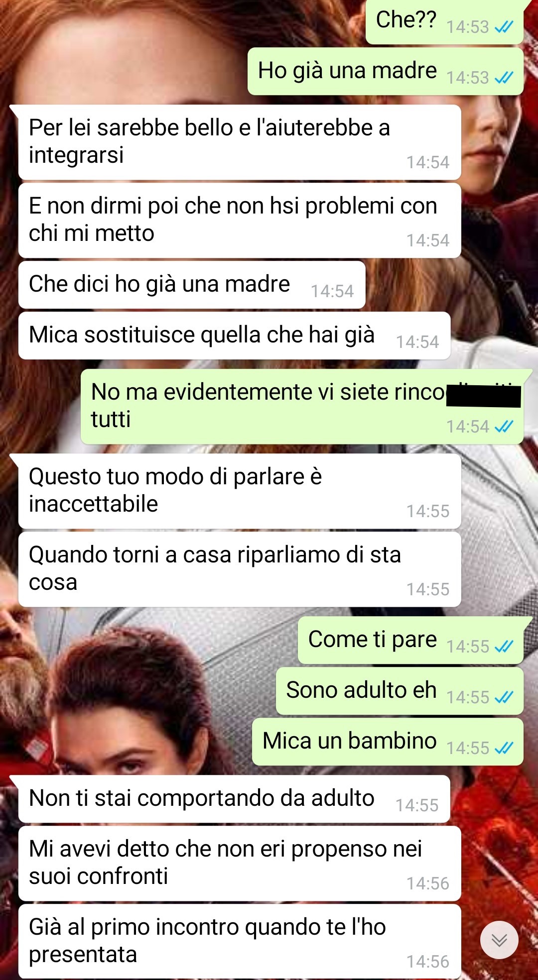Click the read ticks on 'Sono adulto eh'
The width and height of the screenshot is (538, 980).
pos(504,697)
